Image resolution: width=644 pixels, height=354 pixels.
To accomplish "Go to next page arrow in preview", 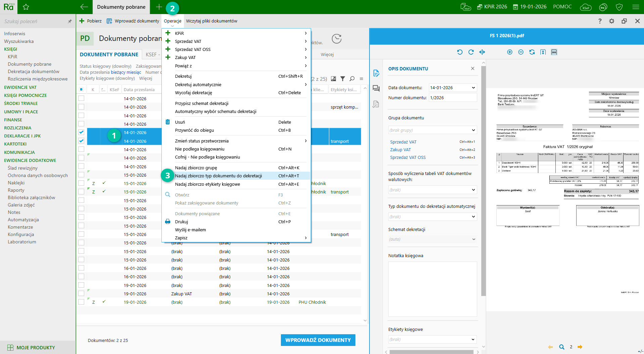I will pos(580,347).
